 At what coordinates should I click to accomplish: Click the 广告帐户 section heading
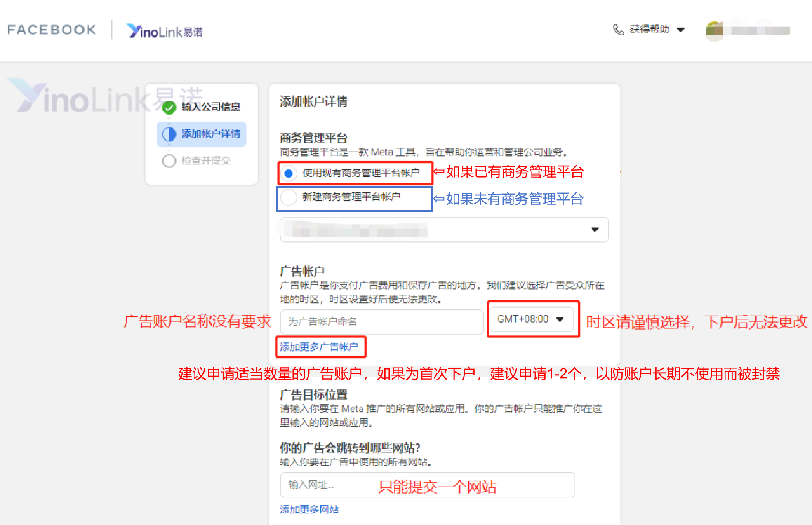(302, 271)
